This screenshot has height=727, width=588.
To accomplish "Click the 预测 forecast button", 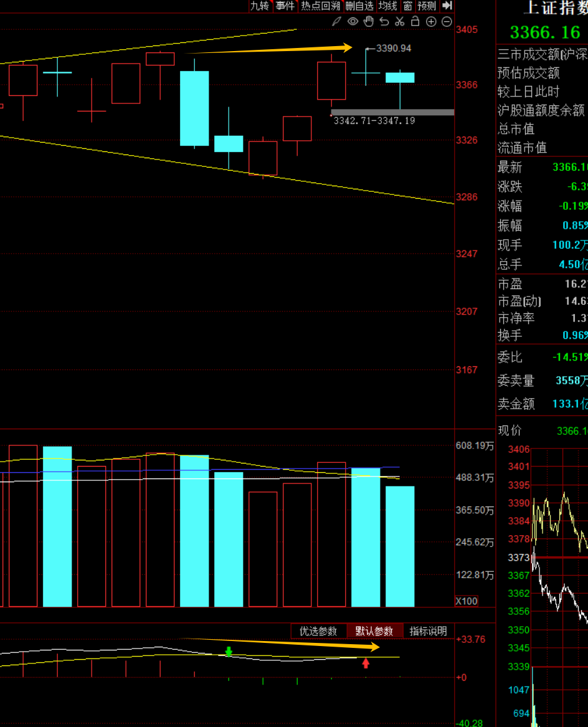I will click(427, 6).
